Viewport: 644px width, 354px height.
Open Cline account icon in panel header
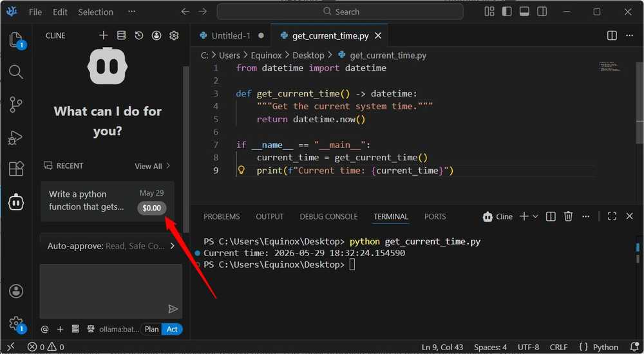click(156, 35)
